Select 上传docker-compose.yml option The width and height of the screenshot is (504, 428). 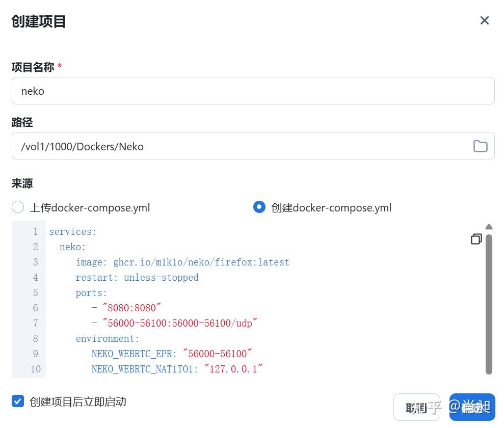[x=18, y=207]
